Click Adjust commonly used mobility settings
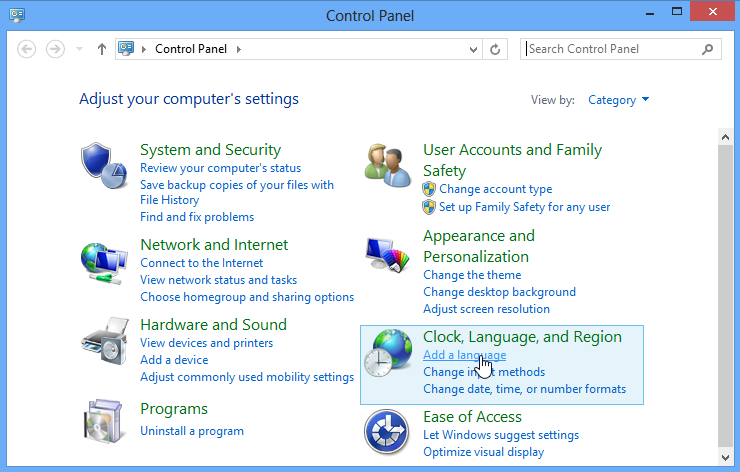 [247, 377]
